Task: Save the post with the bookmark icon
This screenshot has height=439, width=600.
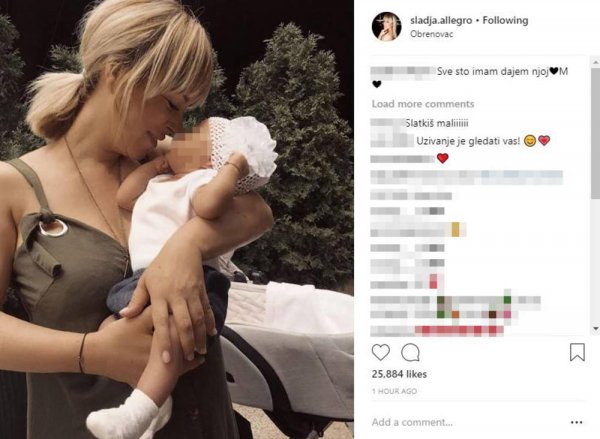Action: [577, 352]
